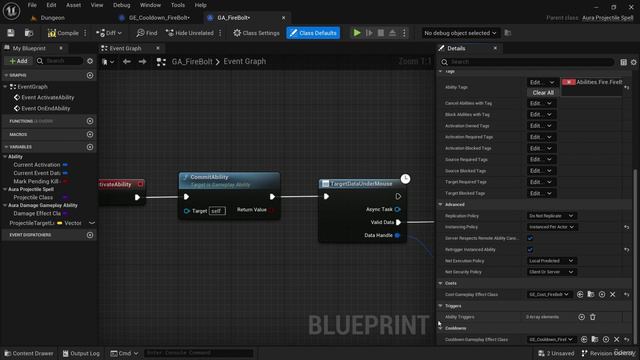Screen dimensions: 640x360
Task: Open the Content Drawer
Action: 29,353
